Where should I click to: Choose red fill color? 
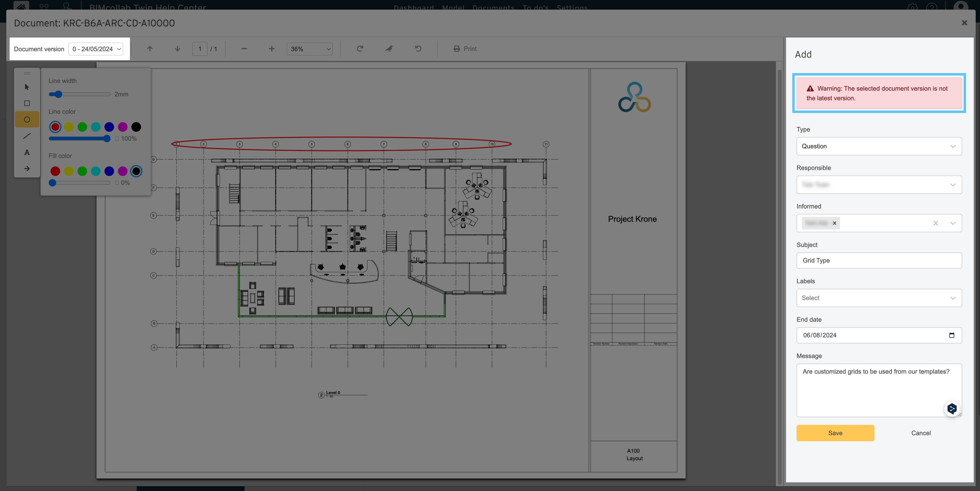pos(55,171)
